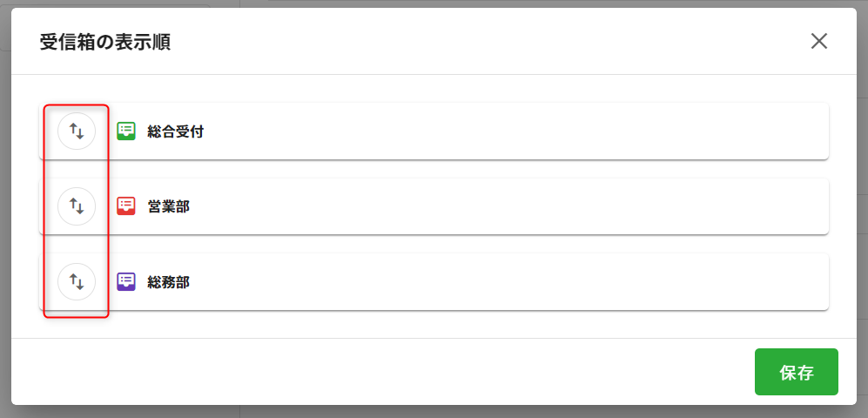This screenshot has width=868, height=418.
Task: Click the purple inbox icon of 総務部
Action: click(126, 281)
